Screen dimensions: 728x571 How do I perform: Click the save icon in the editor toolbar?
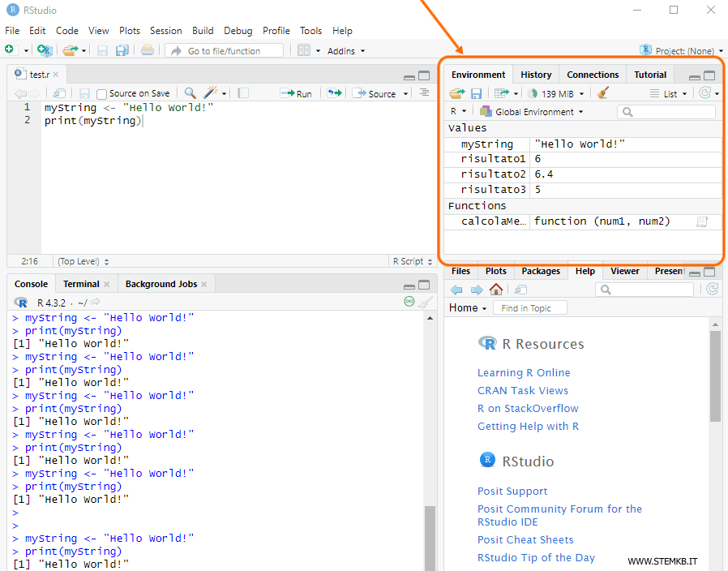coord(86,92)
